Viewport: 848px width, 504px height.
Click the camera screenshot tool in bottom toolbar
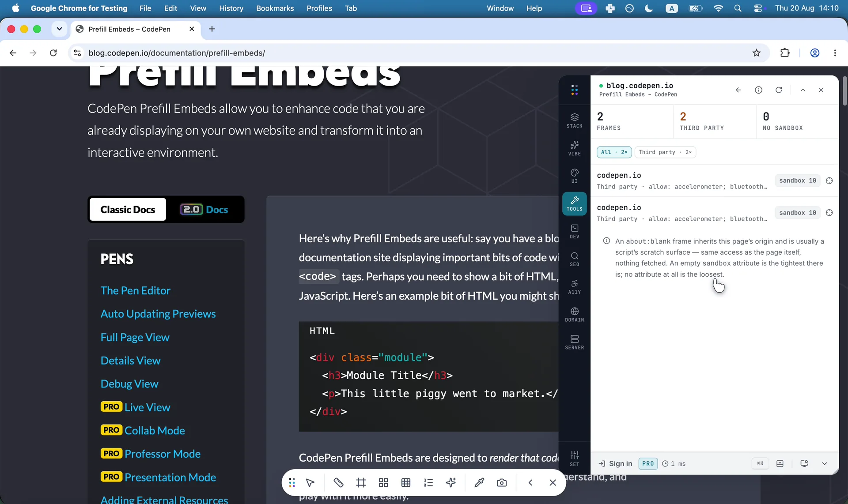[501, 483]
